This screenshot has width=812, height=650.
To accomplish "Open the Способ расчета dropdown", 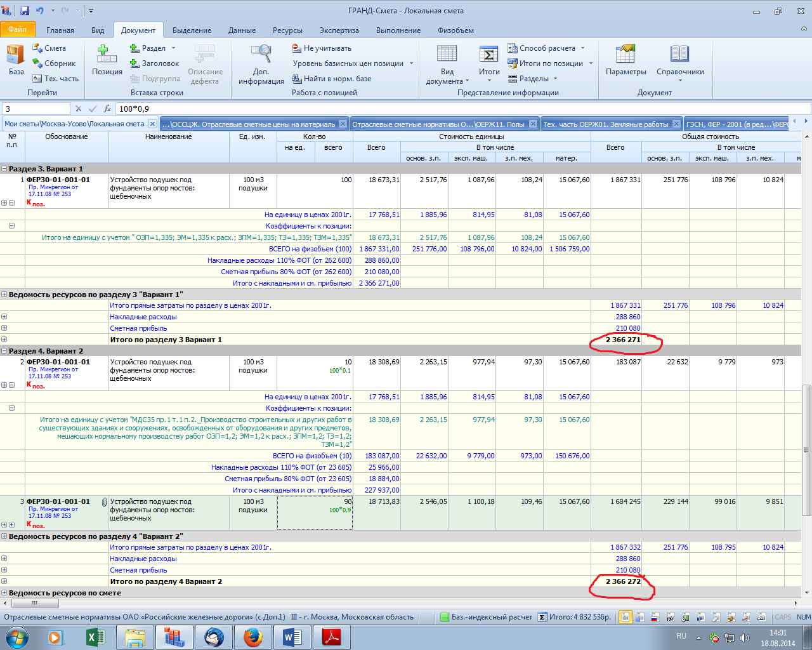I will coord(547,48).
